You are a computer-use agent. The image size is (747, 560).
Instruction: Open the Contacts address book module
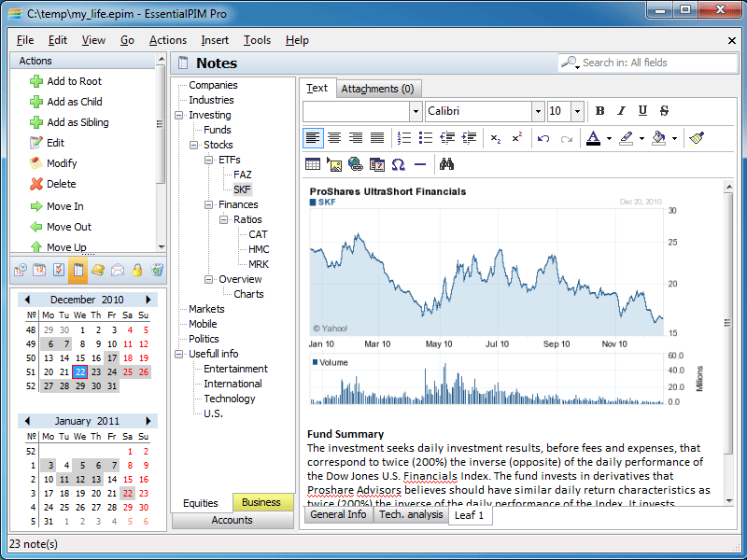(x=98, y=271)
